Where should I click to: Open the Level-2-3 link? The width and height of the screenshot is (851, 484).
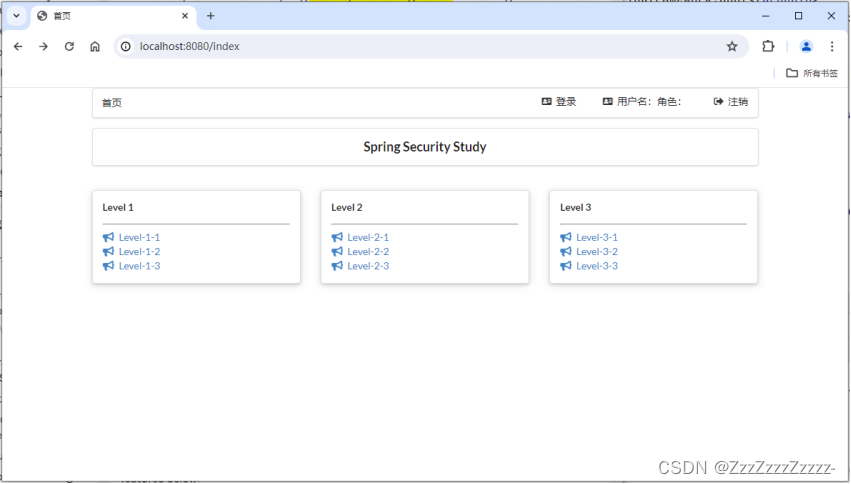pyautogui.click(x=368, y=266)
